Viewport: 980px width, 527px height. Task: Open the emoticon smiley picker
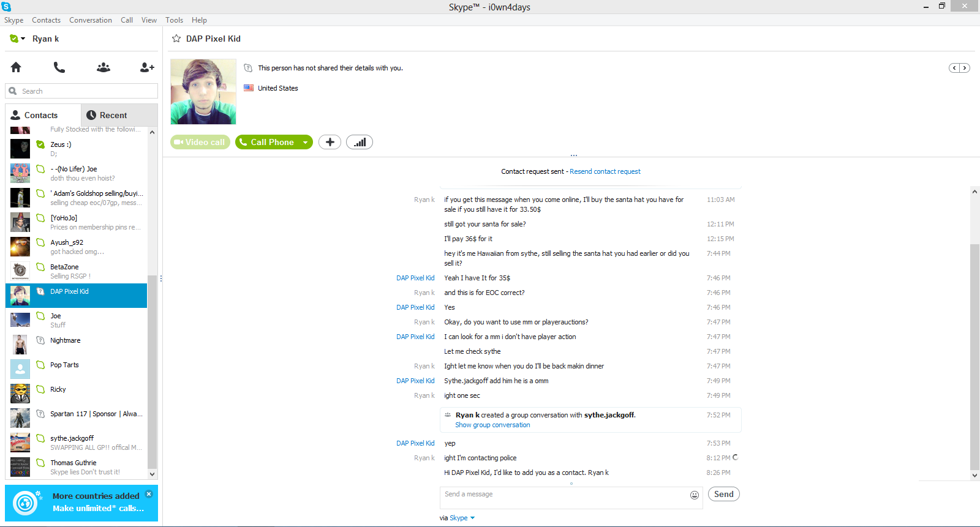click(695, 495)
